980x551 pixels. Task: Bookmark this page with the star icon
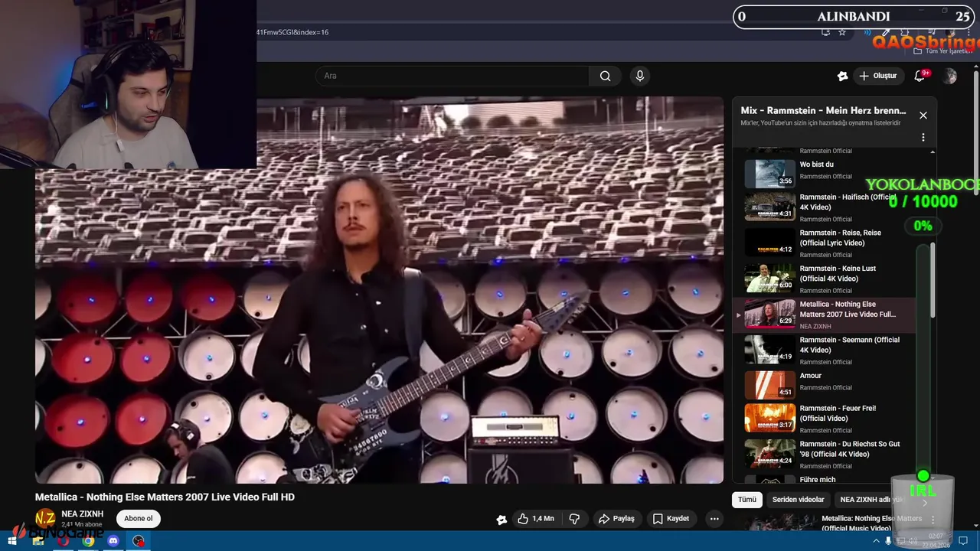842,32
